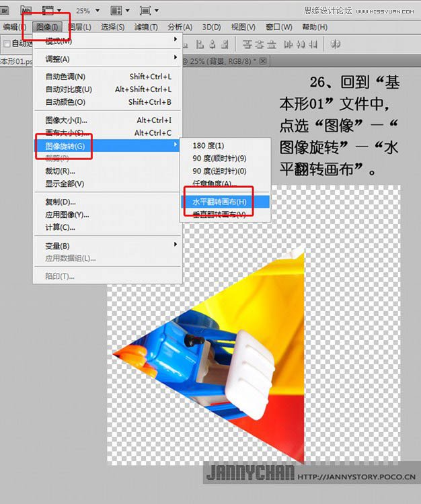Choose 复制(D)... menu entry
Screen dimensions: 421x504
pyautogui.click(x=108, y=202)
